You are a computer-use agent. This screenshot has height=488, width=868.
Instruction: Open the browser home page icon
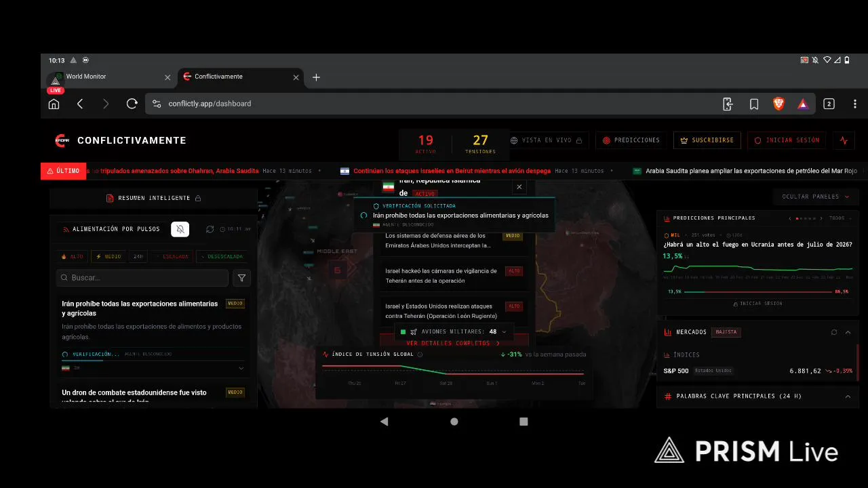click(x=54, y=104)
